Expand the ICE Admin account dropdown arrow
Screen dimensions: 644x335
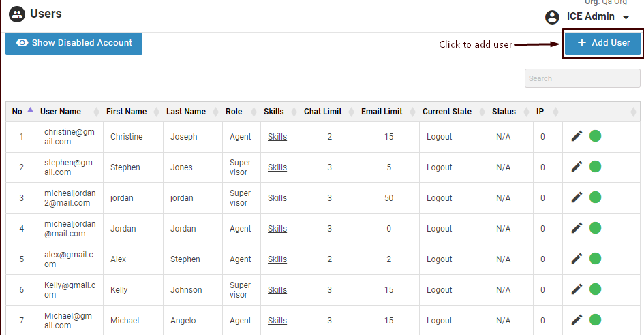(x=626, y=18)
